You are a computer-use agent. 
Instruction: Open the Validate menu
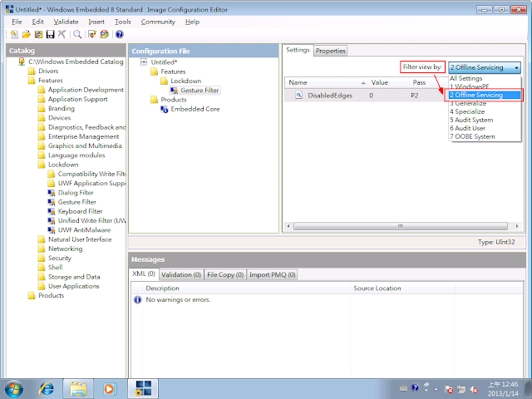66,22
